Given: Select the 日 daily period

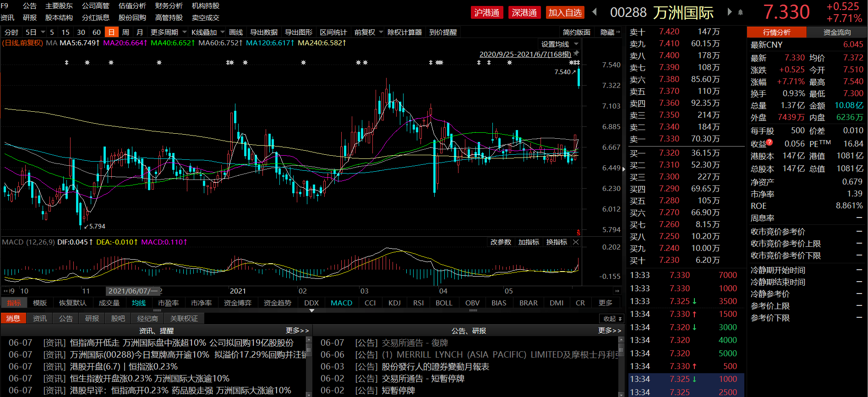Looking at the screenshot, I should click(x=111, y=32).
